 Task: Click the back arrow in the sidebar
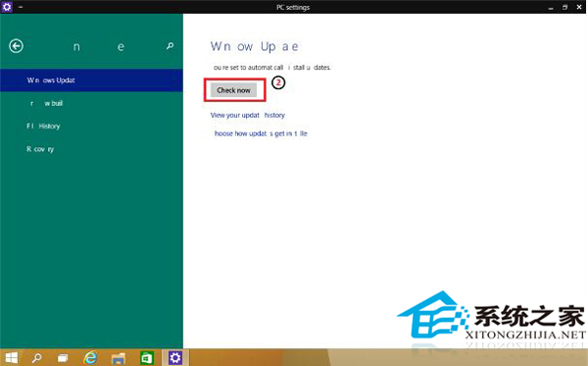(x=16, y=46)
